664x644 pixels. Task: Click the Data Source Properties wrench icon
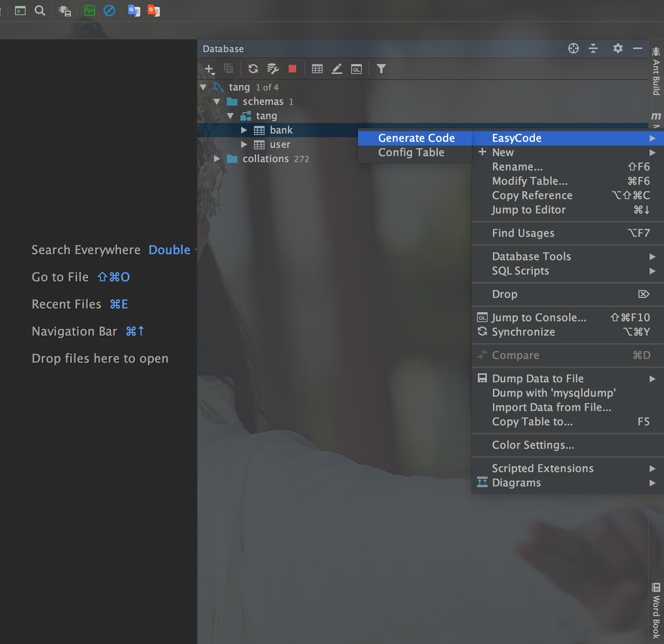[272, 69]
